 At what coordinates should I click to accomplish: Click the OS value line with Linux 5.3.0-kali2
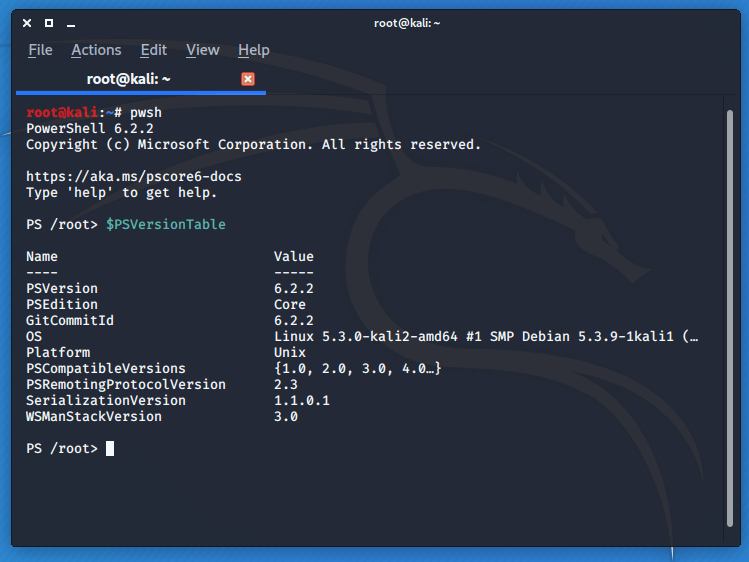[486, 337]
